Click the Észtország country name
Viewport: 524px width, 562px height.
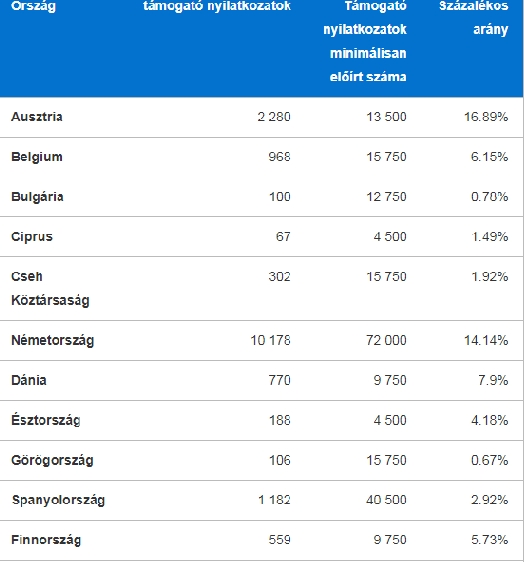[x=46, y=420]
